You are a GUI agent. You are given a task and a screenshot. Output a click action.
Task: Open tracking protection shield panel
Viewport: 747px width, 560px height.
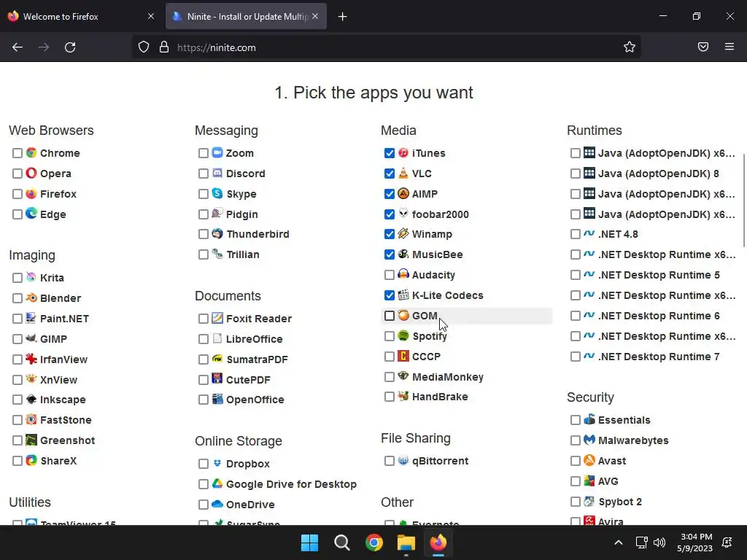144,47
